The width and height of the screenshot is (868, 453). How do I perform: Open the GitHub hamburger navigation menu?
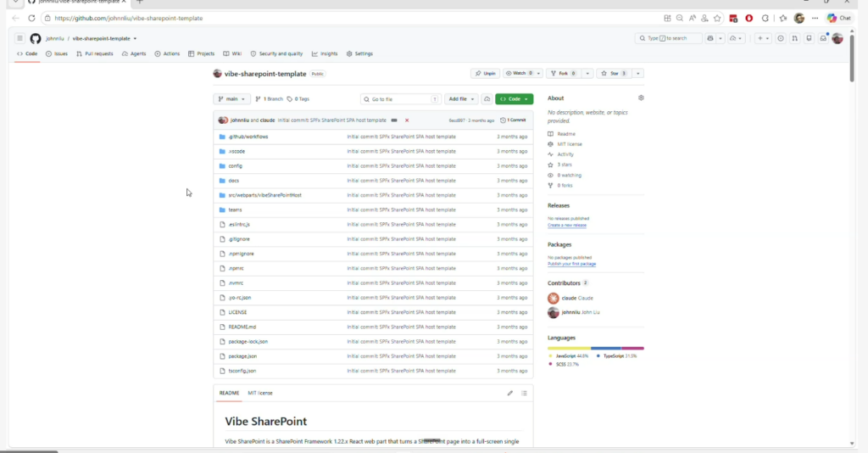(x=19, y=38)
